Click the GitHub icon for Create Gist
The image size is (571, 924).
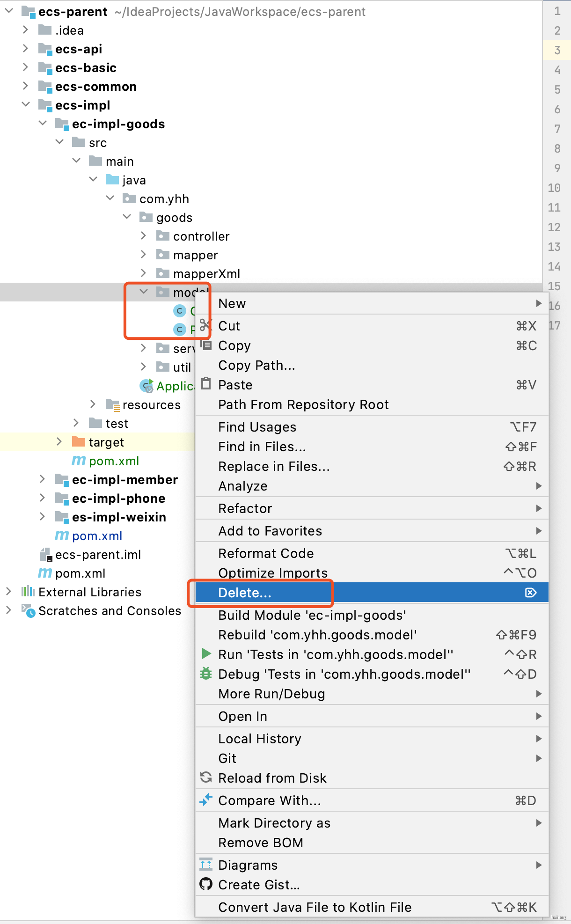coord(206,884)
